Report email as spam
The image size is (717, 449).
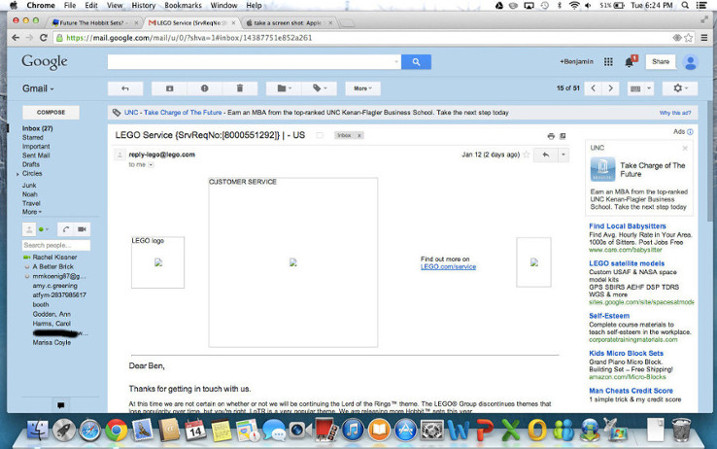(x=204, y=88)
